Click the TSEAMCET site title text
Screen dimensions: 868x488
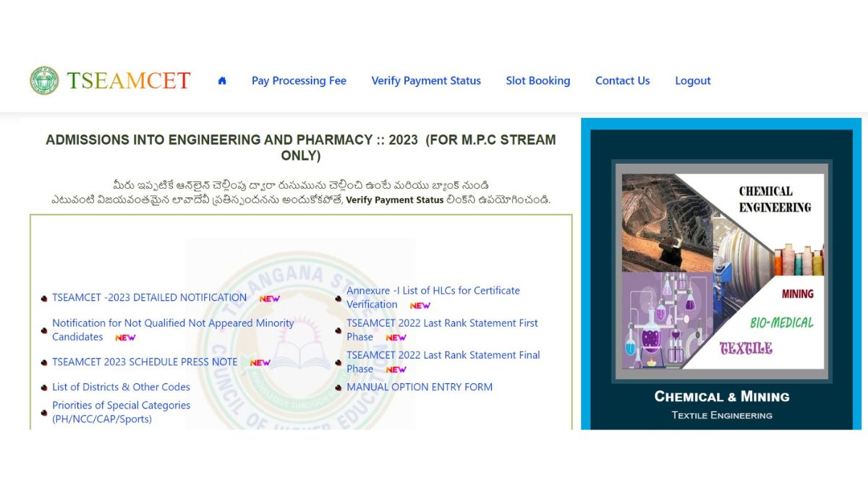click(x=129, y=81)
